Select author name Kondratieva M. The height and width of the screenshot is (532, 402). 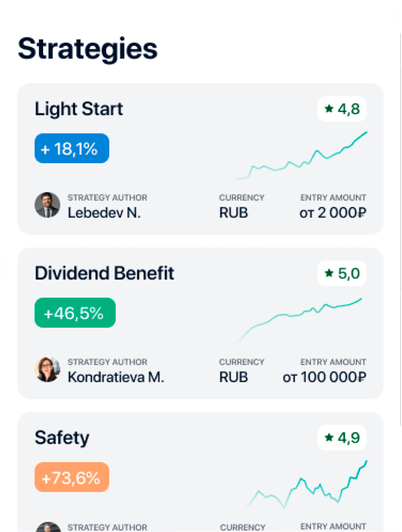pos(116,377)
